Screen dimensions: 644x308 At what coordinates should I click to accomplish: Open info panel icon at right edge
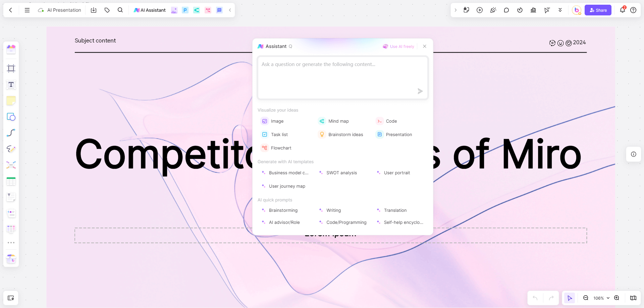point(634,154)
